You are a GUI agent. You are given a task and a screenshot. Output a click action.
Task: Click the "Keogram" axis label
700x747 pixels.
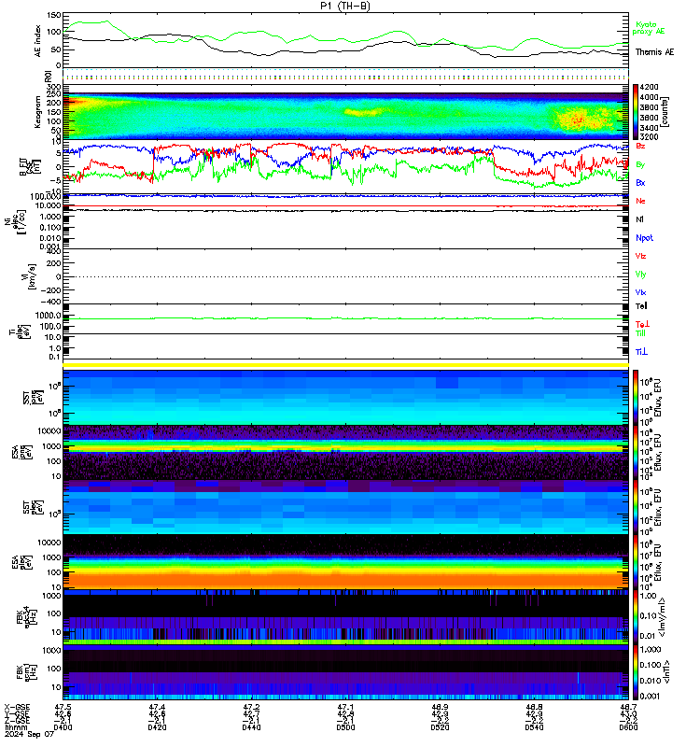pyautogui.click(x=38, y=112)
